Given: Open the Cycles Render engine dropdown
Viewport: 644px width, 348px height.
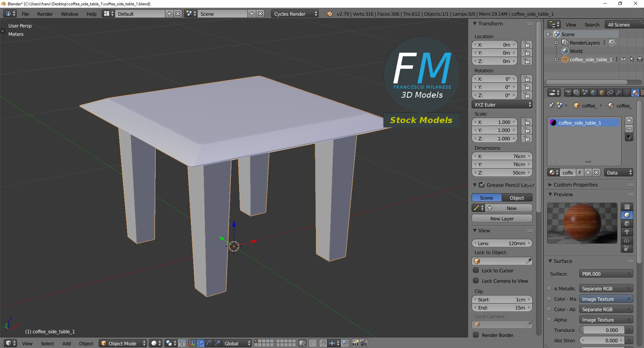Looking at the screenshot, I should 295,14.
